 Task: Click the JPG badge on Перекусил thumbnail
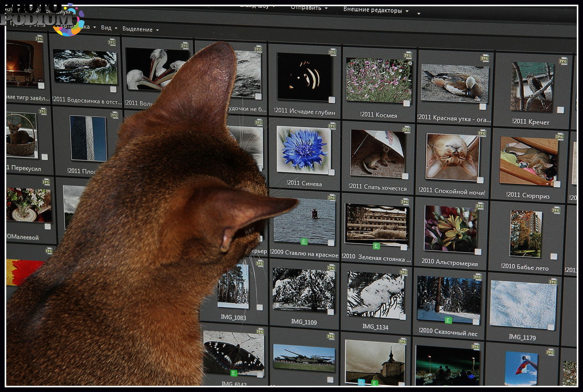pyautogui.click(x=43, y=111)
